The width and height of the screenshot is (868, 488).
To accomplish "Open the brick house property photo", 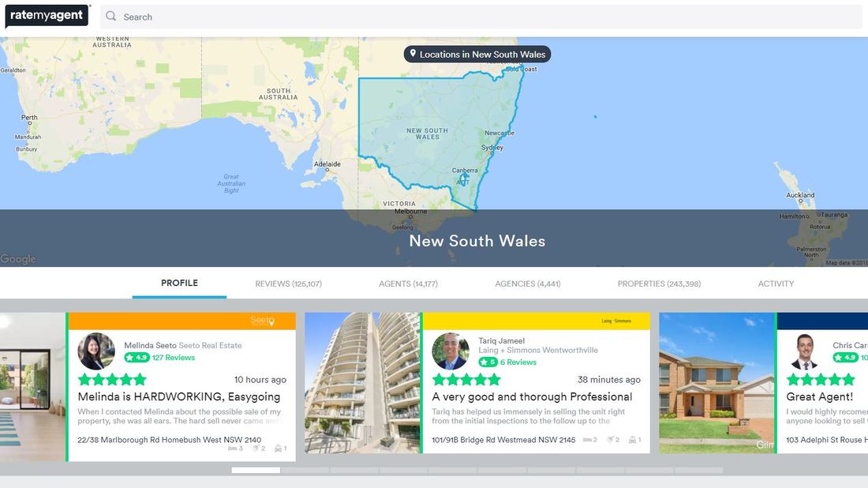I will (716, 383).
